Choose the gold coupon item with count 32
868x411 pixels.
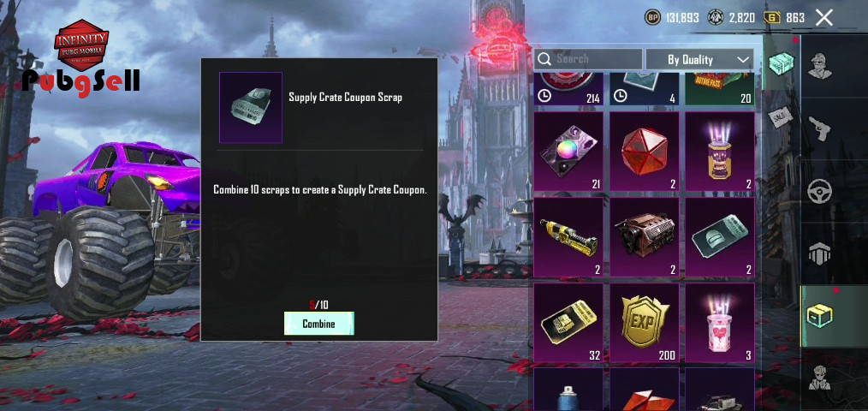point(568,323)
